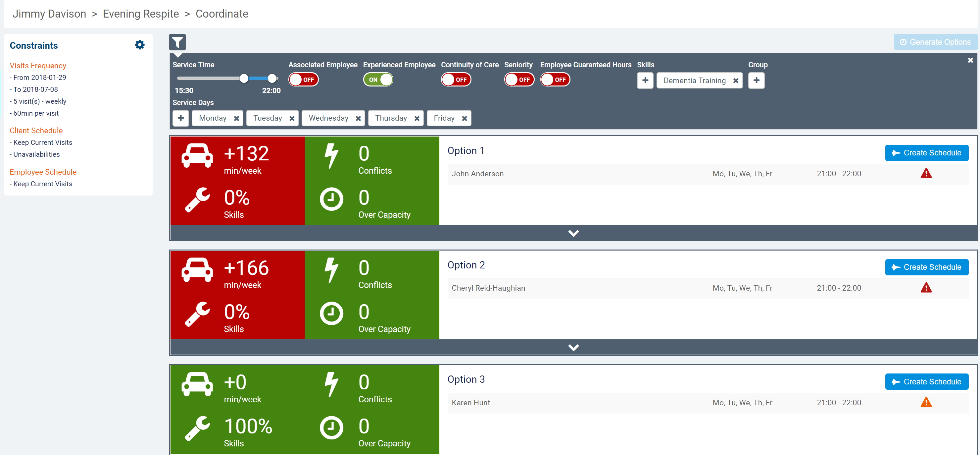Click John Anderson's red warning icon
Viewport: 980px width, 455px height.
pos(926,174)
